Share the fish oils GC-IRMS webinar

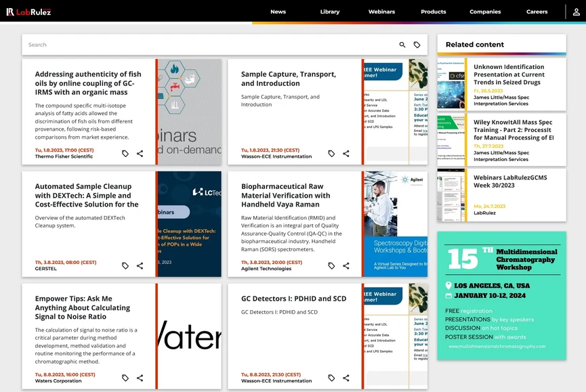tap(140, 154)
